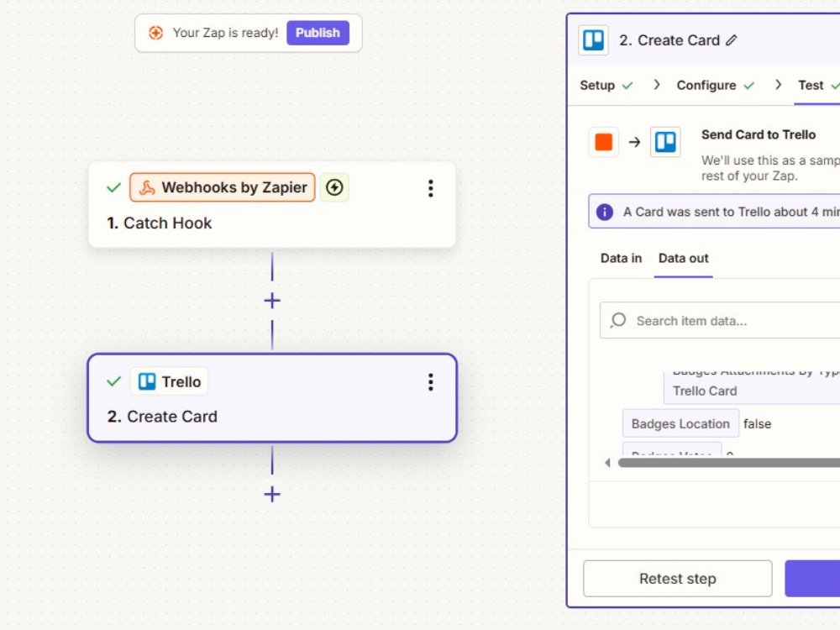Click the orange square source app icon

(604, 142)
